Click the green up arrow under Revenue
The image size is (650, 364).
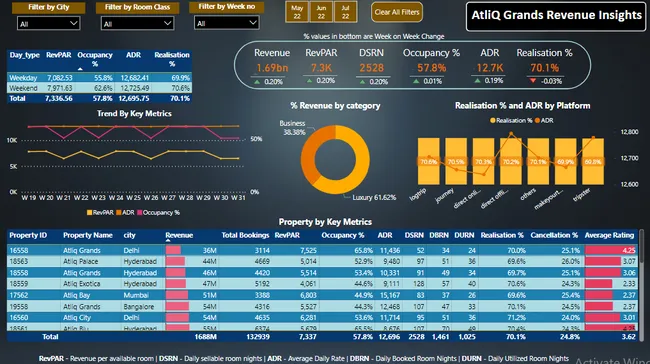(257, 82)
